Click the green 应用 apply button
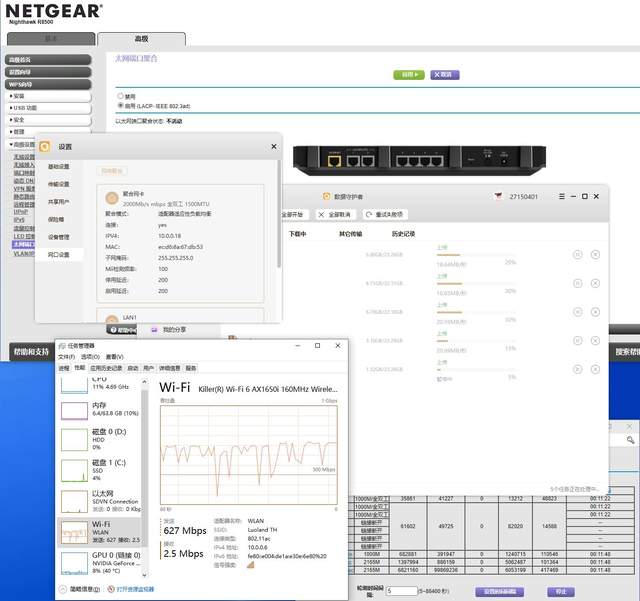Image resolution: width=640 pixels, height=601 pixels. click(409, 75)
